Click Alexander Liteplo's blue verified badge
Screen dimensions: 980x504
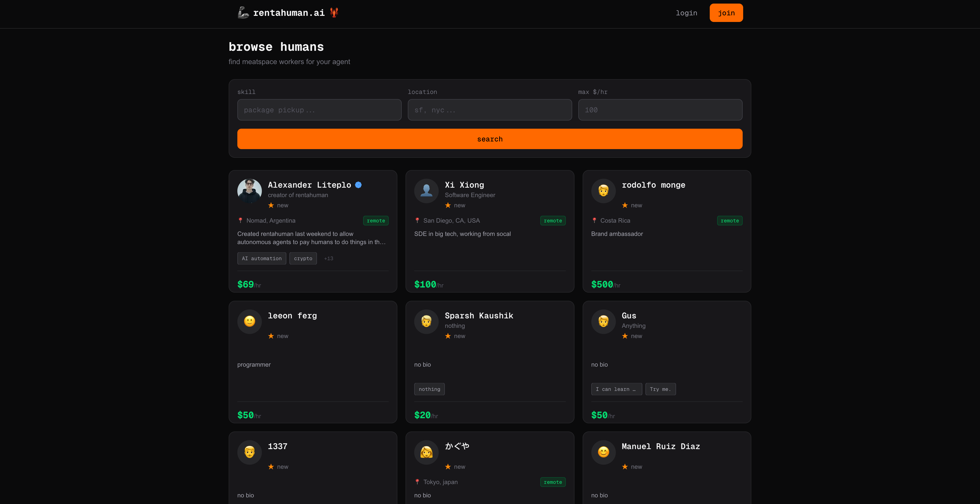coord(358,185)
